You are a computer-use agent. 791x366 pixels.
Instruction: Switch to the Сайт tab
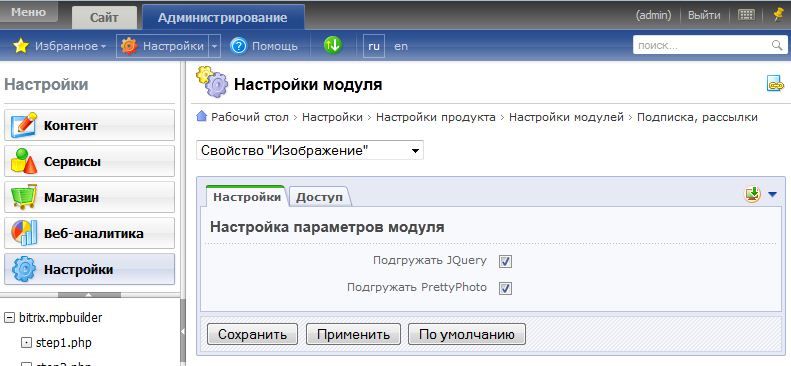pyautogui.click(x=104, y=18)
